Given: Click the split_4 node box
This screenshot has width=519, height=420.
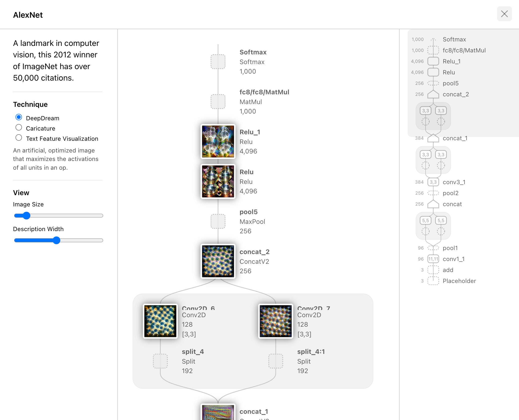Looking at the screenshot, I should click(x=160, y=361).
